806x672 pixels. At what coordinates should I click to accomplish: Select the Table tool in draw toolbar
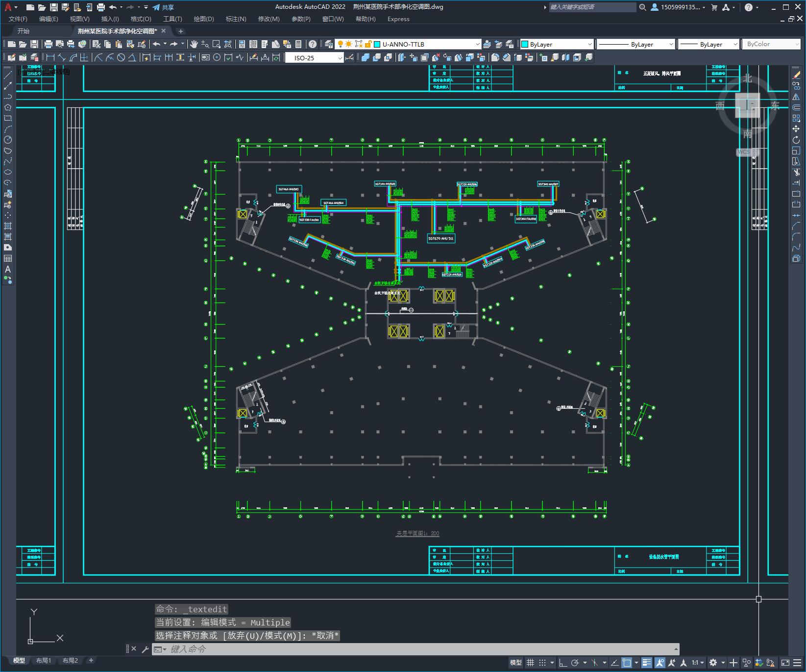[x=8, y=258]
